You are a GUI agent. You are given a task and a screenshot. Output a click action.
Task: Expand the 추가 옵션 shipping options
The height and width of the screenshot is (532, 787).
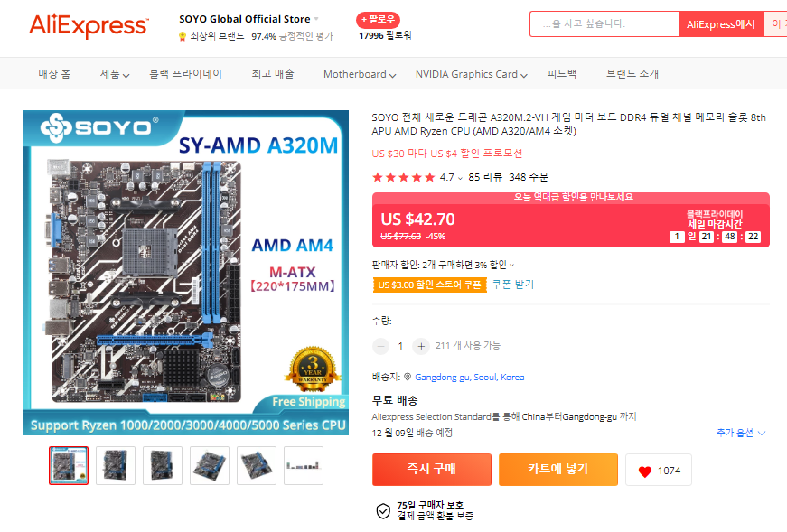click(x=741, y=433)
